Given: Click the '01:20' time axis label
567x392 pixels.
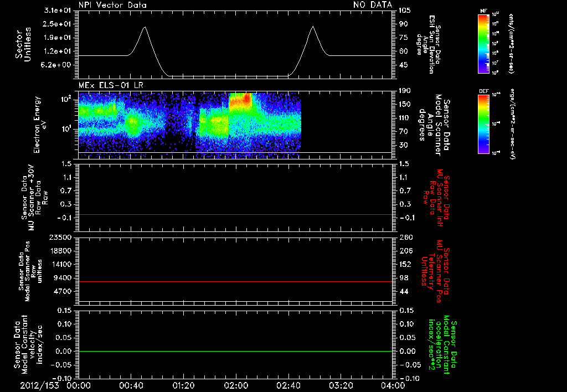Looking at the screenshot, I should click(x=183, y=385).
